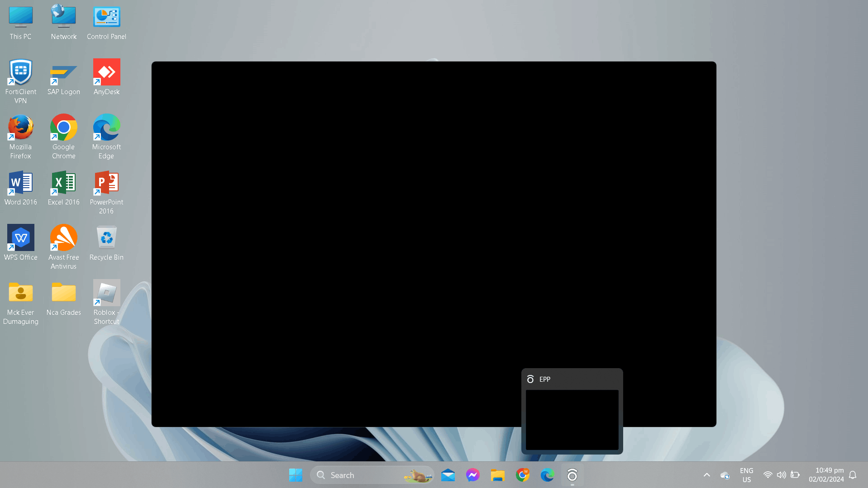Open File Explorer on the taskbar
Image resolution: width=868 pixels, height=488 pixels.
pos(498,475)
